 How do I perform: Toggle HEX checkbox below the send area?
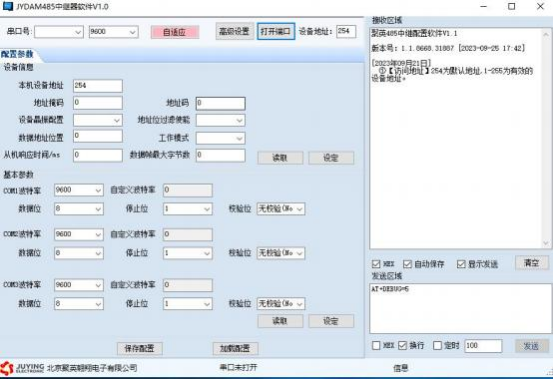(376, 345)
